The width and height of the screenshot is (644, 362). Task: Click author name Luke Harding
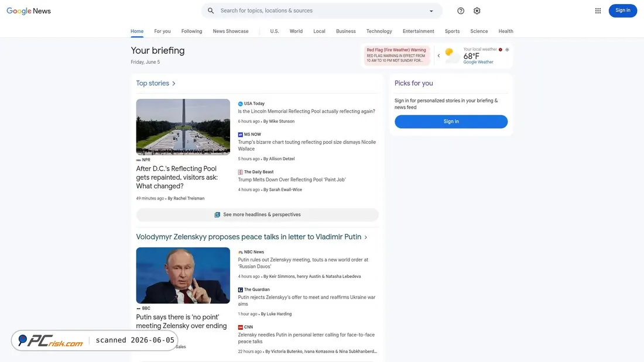pos(279,314)
